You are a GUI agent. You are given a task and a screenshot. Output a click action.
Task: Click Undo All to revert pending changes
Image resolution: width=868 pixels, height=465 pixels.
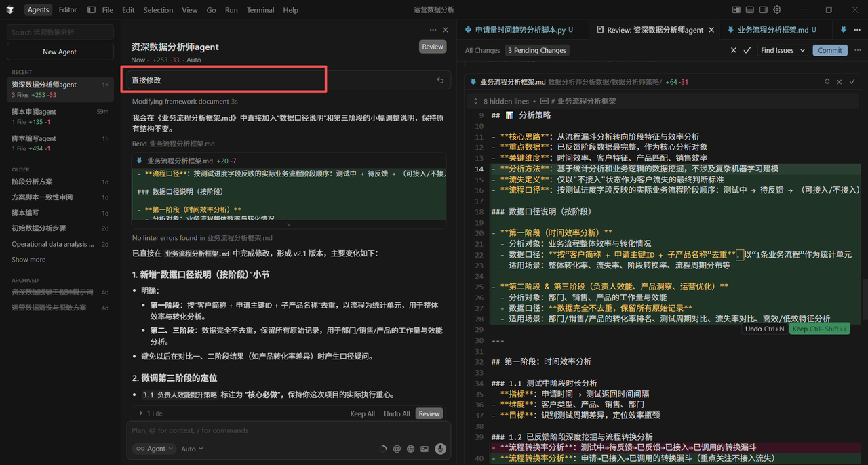point(397,413)
